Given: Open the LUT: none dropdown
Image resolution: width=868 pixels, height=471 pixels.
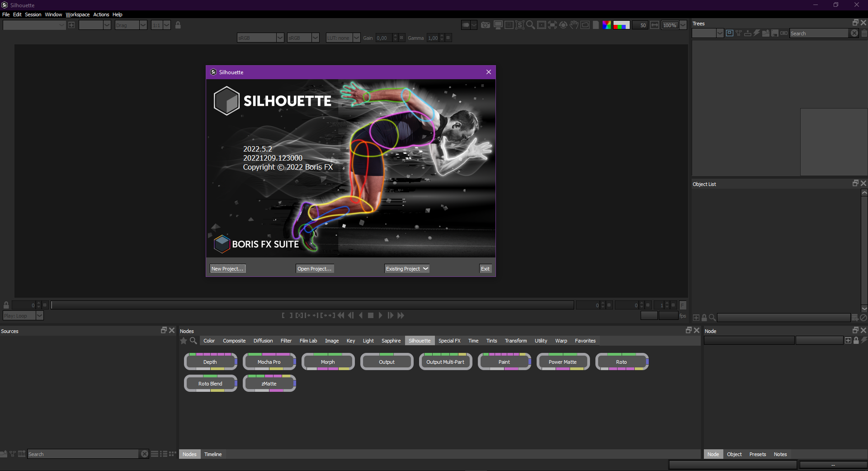Looking at the screenshot, I should pyautogui.click(x=343, y=38).
